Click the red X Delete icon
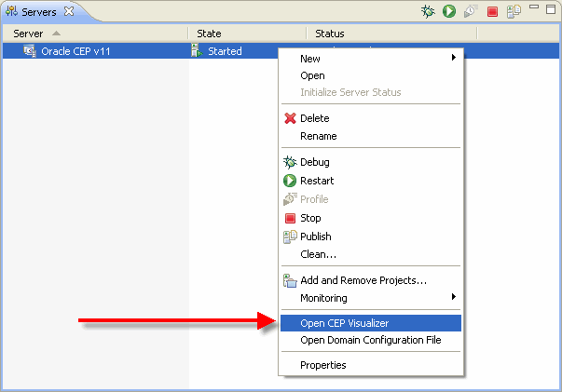This screenshot has width=562, height=392. point(290,118)
